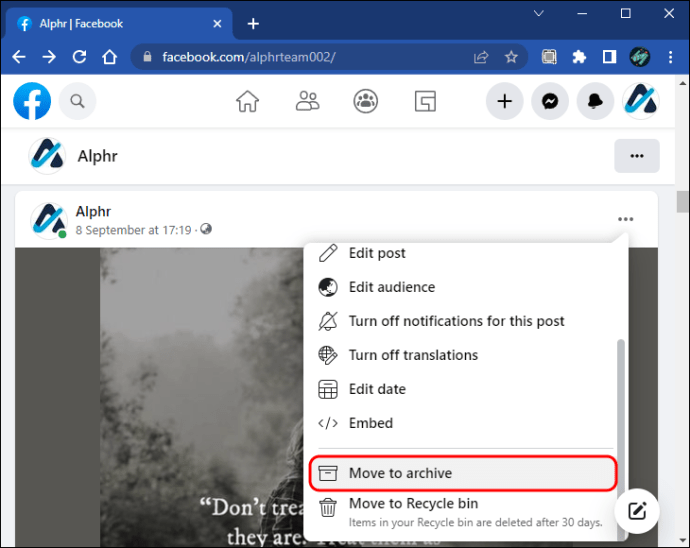Screen dimensions: 690x548
Task: Click the screenshot extension icon in toolbar
Action: [x=549, y=57]
